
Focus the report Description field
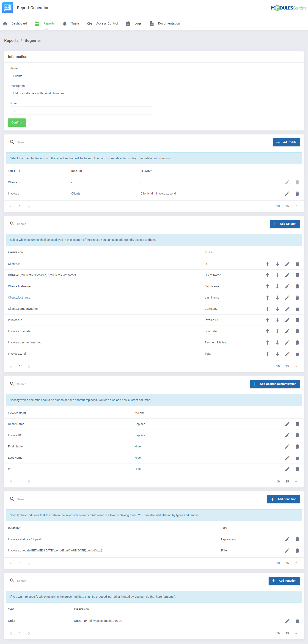[x=81, y=93]
